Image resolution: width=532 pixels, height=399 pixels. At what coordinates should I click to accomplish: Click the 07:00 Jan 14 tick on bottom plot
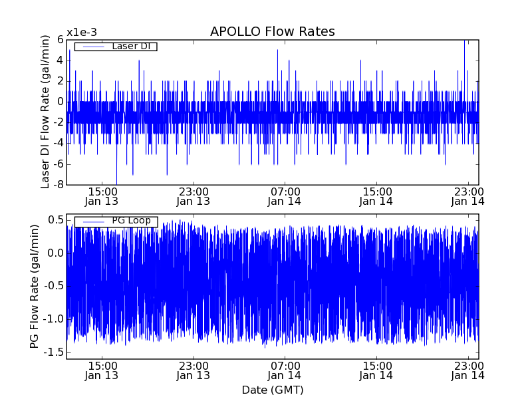[x=285, y=370]
